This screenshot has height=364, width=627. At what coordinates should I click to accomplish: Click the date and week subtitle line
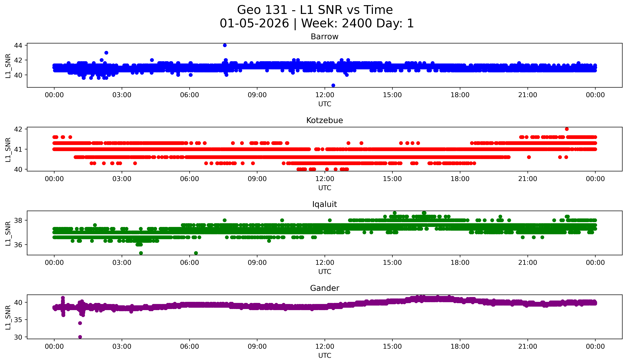(x=316, y=23)
